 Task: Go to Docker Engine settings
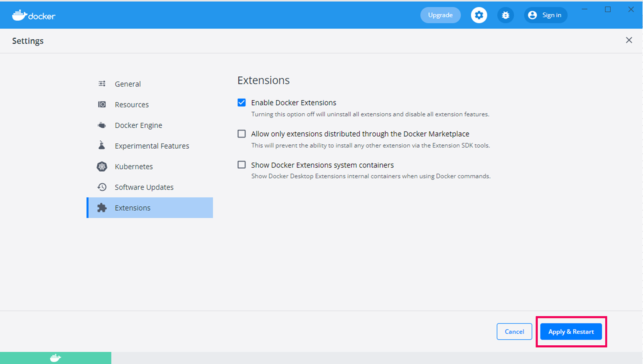click(x=150, y=125)
